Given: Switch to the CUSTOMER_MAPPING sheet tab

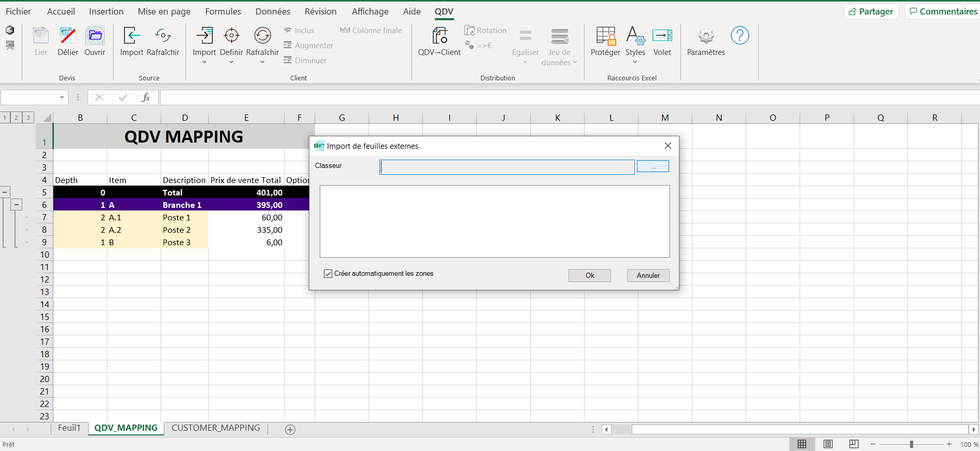Looking at the screenshot, I should pos(216,428).
